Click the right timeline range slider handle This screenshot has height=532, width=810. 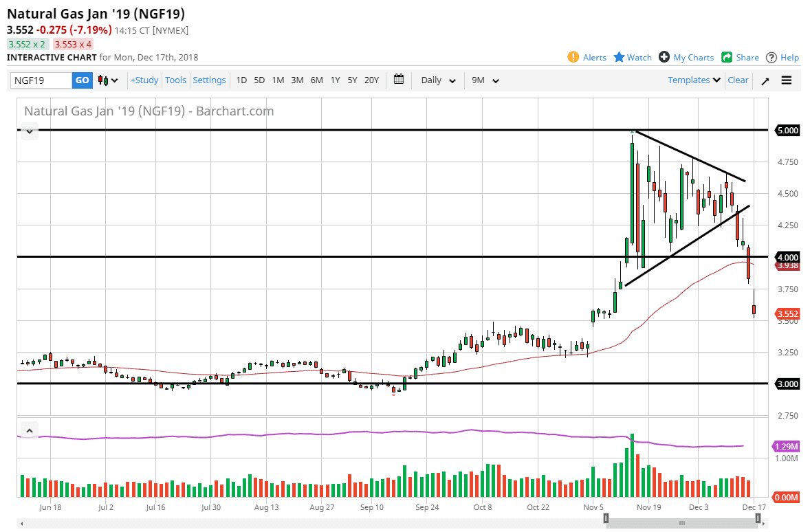758,518
